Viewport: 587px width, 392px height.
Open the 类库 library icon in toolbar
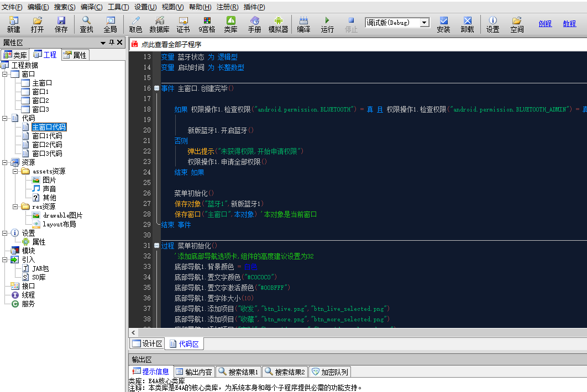click(x=230, y=24)
